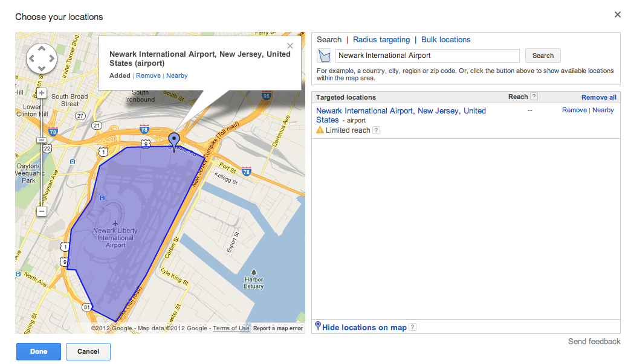The width and height of the screenshot is (628, 364).
Task: Open the Terms of Use link
Action: tap(230, 328)
